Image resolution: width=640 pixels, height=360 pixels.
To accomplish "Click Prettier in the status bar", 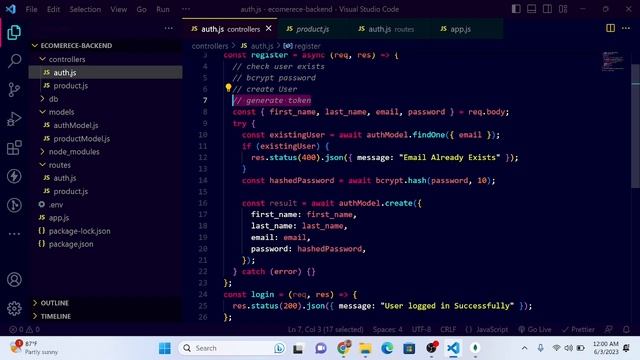I will 578,329.
